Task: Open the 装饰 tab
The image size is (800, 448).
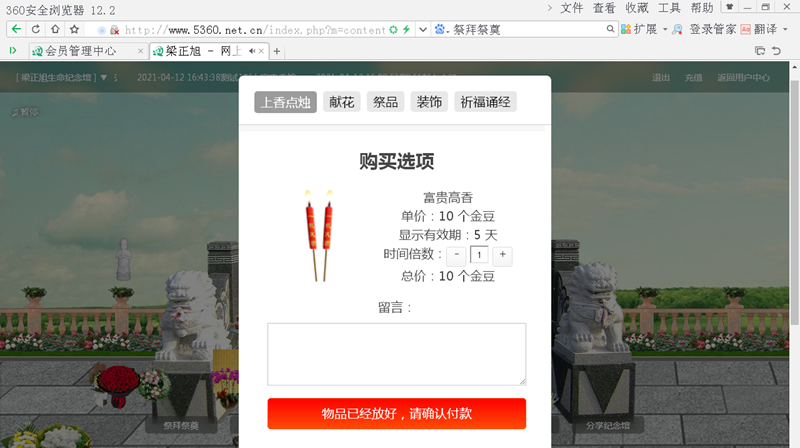Action: (x=429, y=102)
